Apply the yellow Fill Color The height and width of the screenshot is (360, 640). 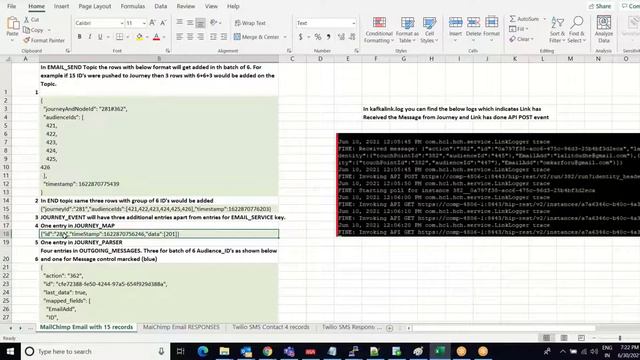coord(140,37)
